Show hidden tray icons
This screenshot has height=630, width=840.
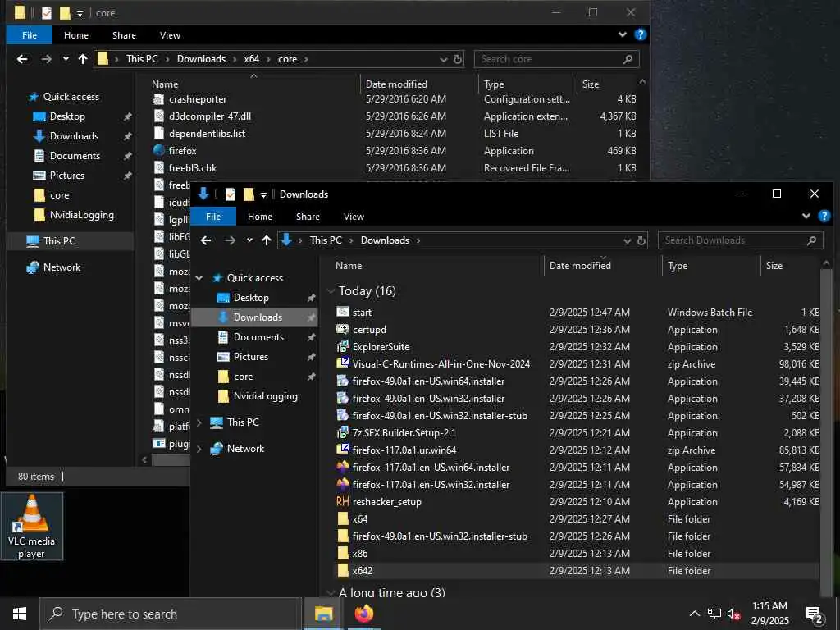pyautogui.click(x=694, y=614)
